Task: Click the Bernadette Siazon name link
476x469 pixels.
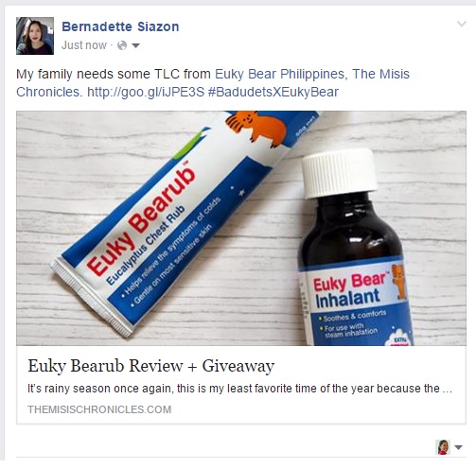Action: point(120,26)
